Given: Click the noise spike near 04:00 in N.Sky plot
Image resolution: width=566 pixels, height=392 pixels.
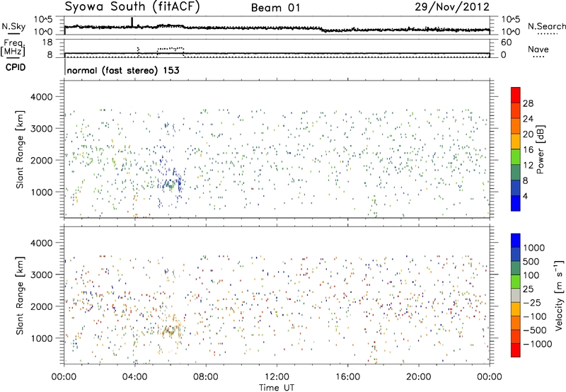Looking at the screenshot, I should coord(132,22).
